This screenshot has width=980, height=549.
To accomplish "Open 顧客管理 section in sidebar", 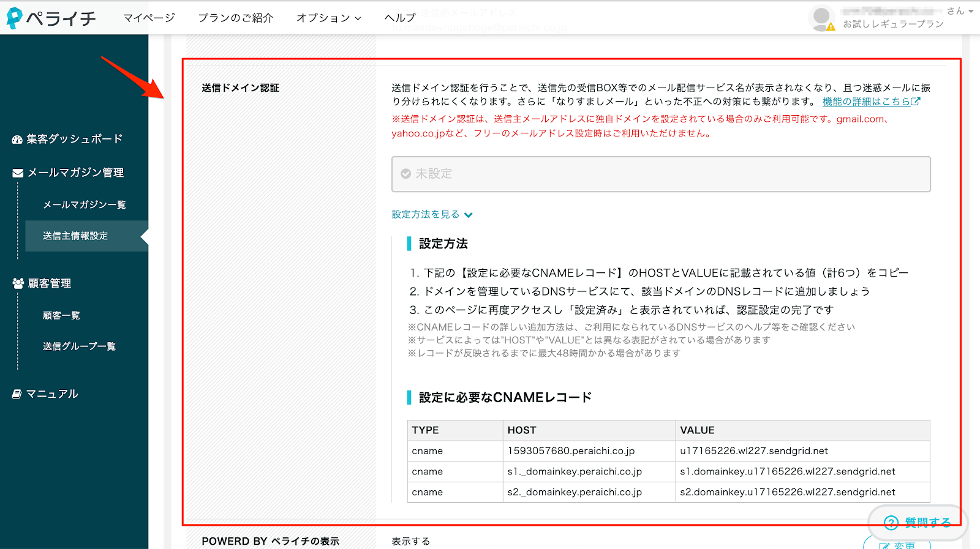I will (50, 283).
